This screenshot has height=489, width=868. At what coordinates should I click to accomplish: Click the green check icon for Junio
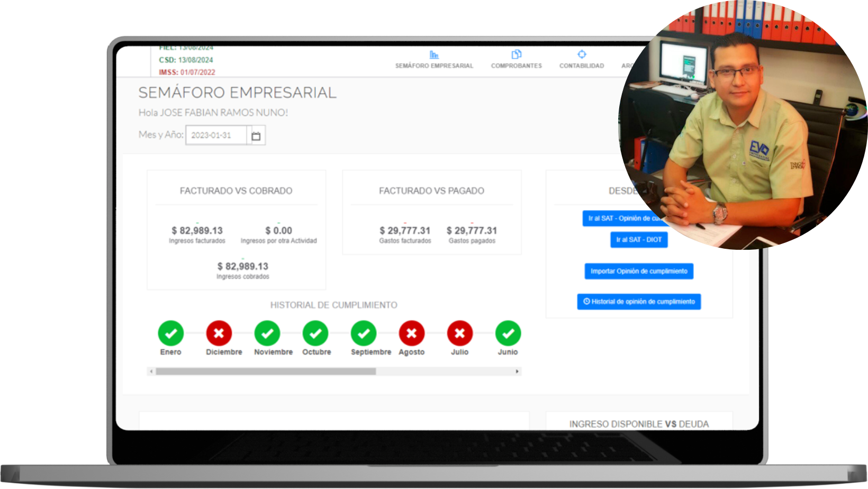508,333
